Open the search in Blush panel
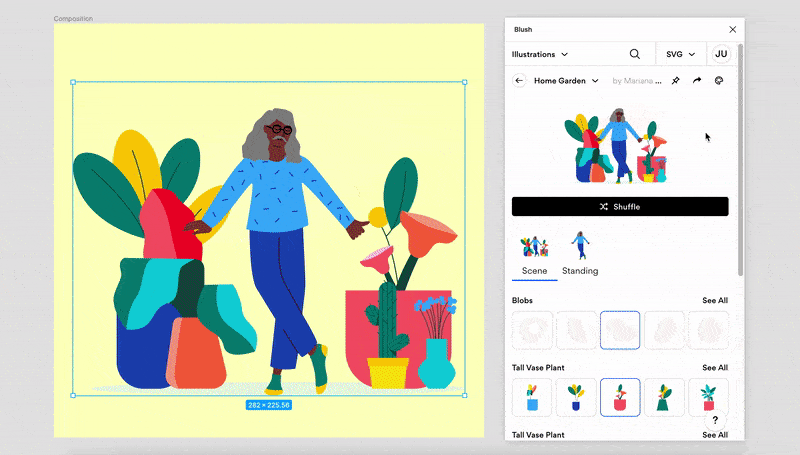800x455 pixels. 634,54
